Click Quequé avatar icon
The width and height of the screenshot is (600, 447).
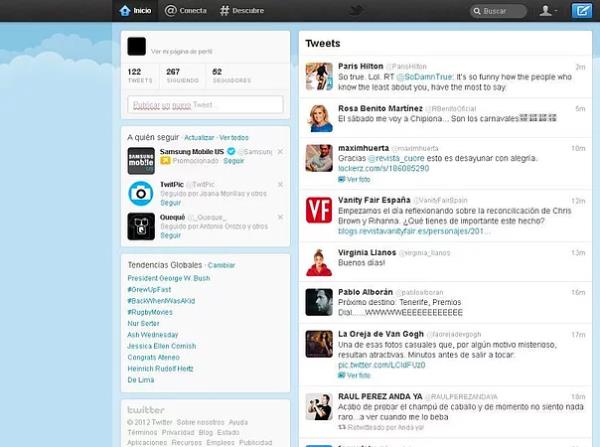pos(141,227)
